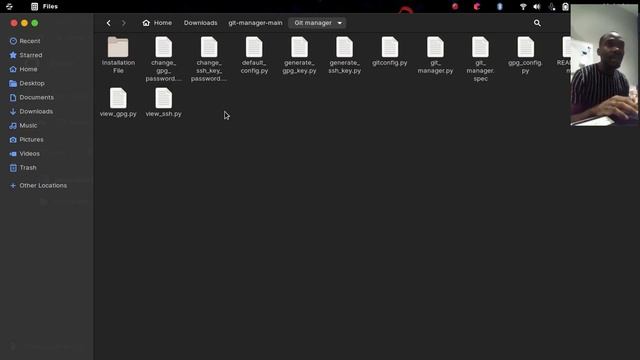The height and width of the screenshot is (360, 640).
Task: Select the default_config.py file
Action: 254,55
